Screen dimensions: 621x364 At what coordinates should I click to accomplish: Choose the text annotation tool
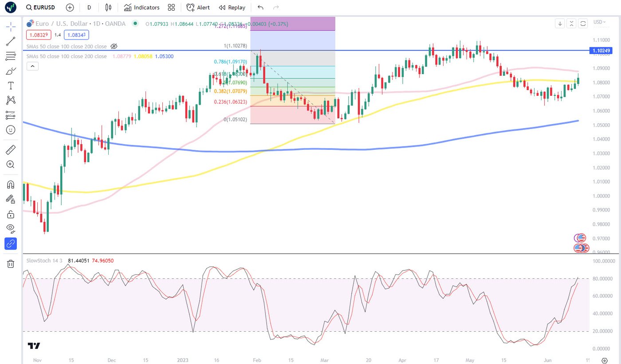pyautogui.click(x=11, y=86)
